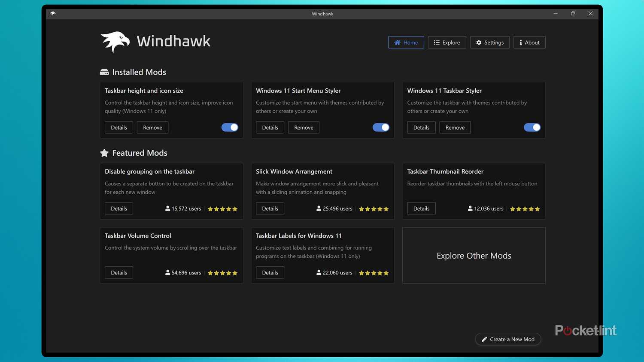Switch to the Home tab
644x362 pixels.
[x=406, y=42]
